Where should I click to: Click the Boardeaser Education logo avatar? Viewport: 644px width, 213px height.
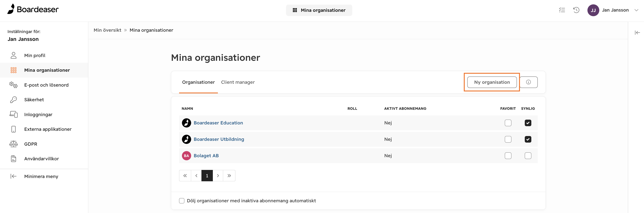pyautogui.click(x=187, y=123)
